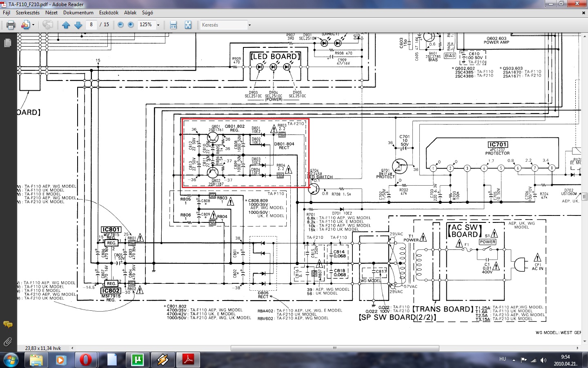Open the blank document icon on the taskbar

coord(111,360)
